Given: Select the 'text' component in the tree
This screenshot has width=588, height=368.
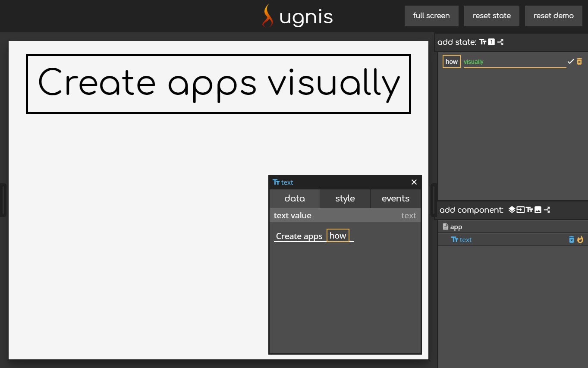Looking at the screenshot, I should [465, 239].
